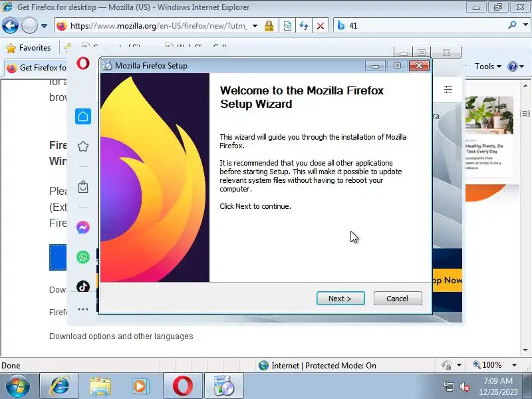Click the taskbar clock 7:09 AM
532x399 pixels.
pyautogui.click(x=497, y=380)
